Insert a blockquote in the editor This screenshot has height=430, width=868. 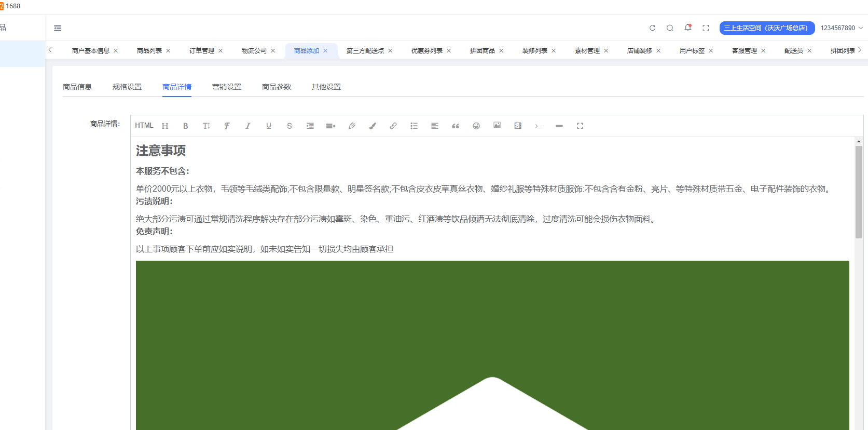[455, 126]
